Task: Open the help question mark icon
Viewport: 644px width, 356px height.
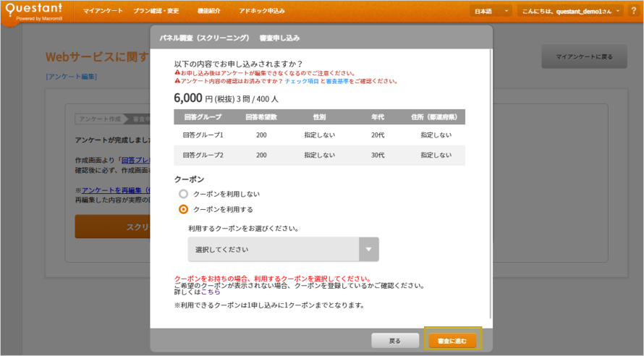Action: point(635,12)
